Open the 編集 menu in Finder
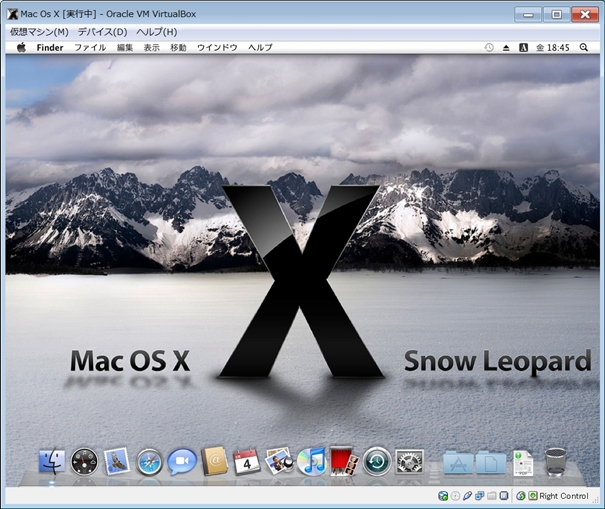The image size is (605, 509). pyautogui.click(x=125, y=47)
